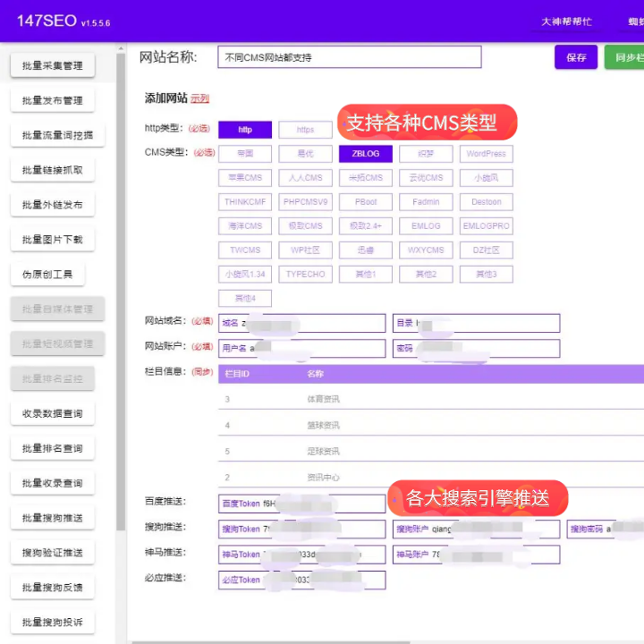Choose TWCMS CMS type
The image size is (644, 644).
[245, 250]
